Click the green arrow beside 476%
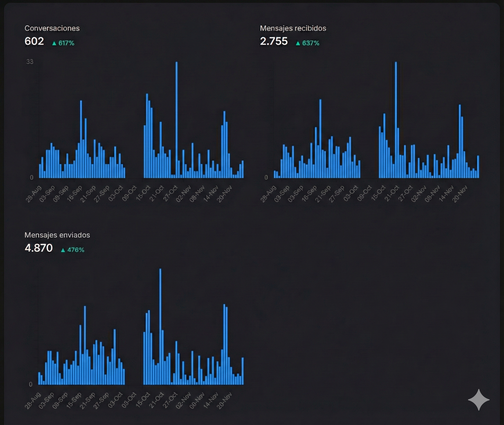The image size is (504, 425). point(63,250)
